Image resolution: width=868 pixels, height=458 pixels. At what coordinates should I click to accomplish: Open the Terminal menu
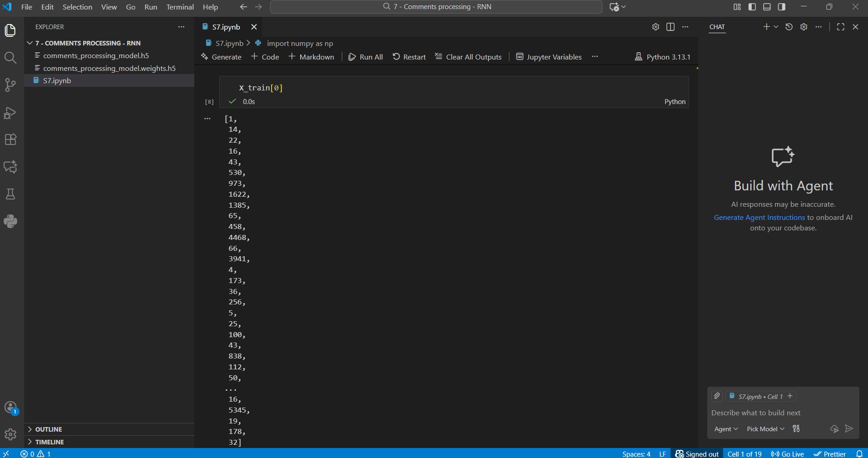[x=180, y=7]
